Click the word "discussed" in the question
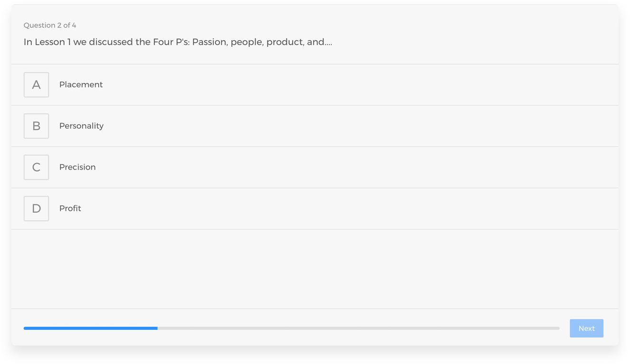Viewport: 630px width, 364px height. click(x=111, y=42)
